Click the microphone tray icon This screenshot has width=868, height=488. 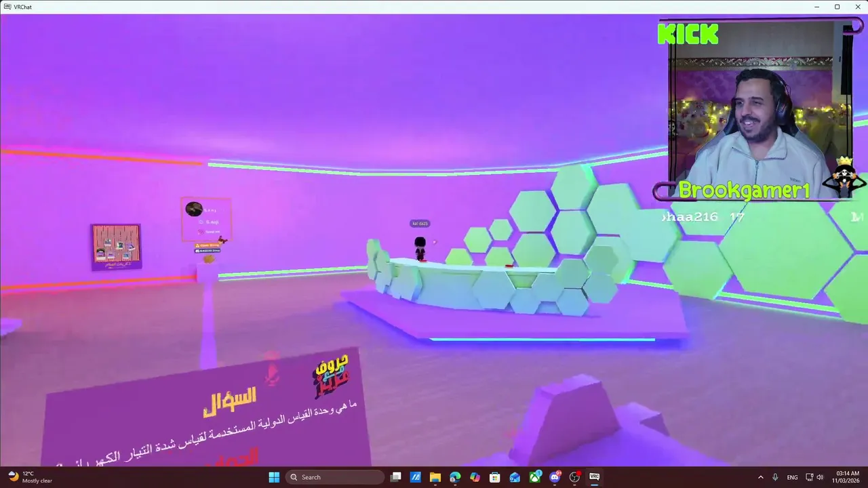775,477
